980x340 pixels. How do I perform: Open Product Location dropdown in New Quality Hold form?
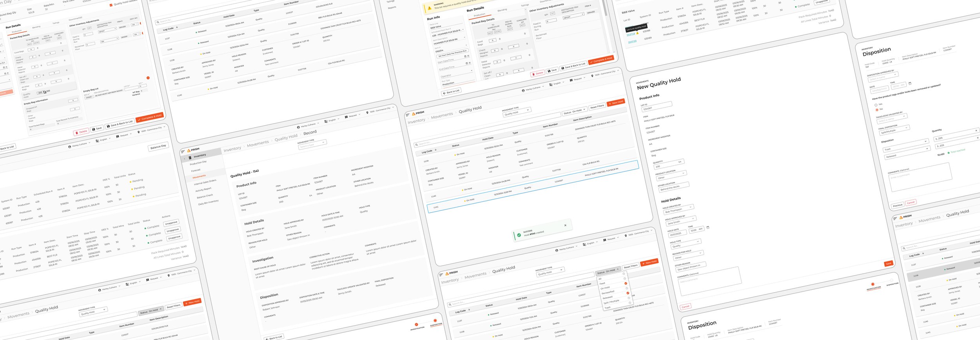pyautogui.click(x=671, y=175)
